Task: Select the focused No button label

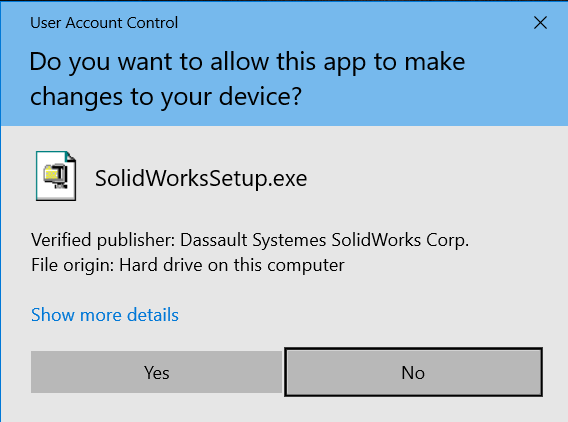Action: (413, 373)
